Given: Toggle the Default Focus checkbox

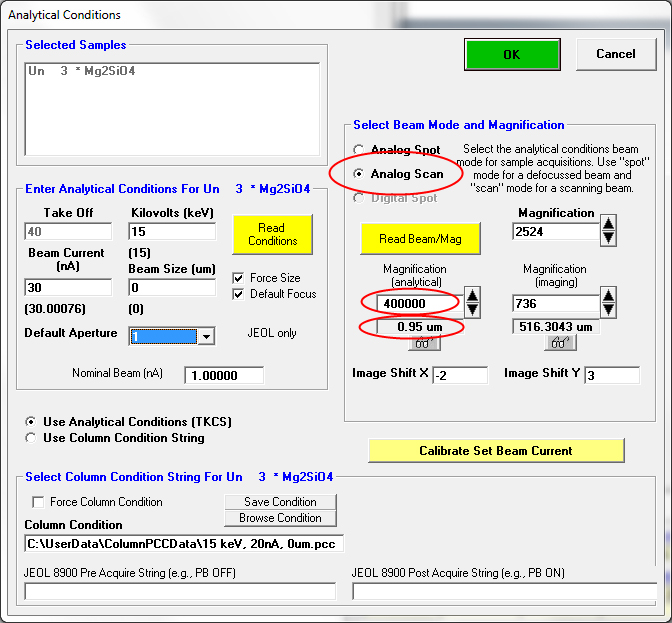Looking at the screenshot, I should [238, 294].
